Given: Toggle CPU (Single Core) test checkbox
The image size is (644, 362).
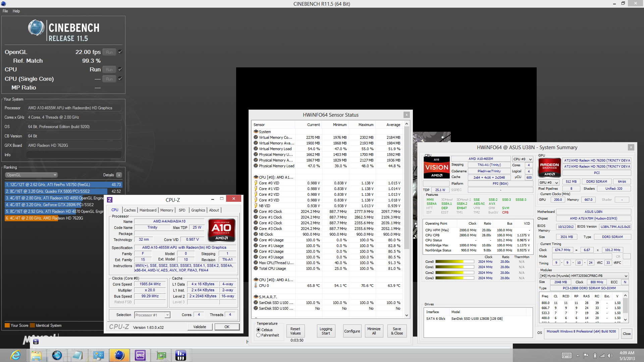Looking at the screenshot, I should [120, 79].
